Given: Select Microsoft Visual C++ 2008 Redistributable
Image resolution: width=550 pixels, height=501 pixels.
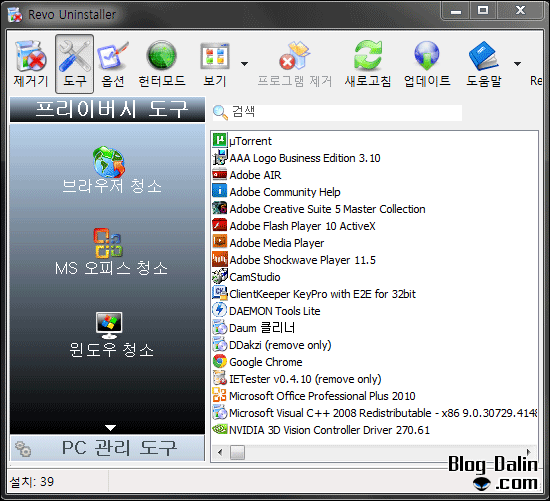Looking at the screenshot, I should pos(374,413).
